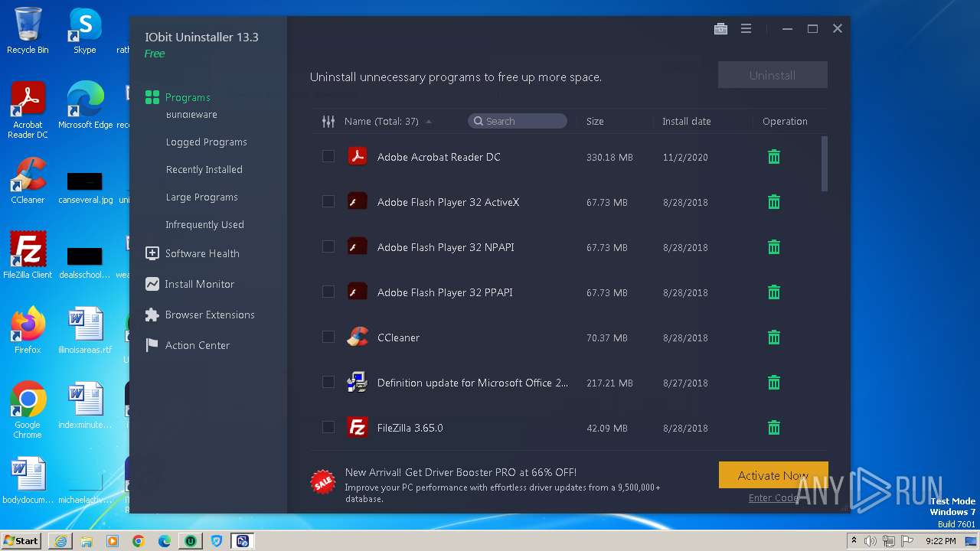Viewport: 980px width, 551px height.
Task: Open CCleaner desktop shortcut
Action: [x=28, y=180]
